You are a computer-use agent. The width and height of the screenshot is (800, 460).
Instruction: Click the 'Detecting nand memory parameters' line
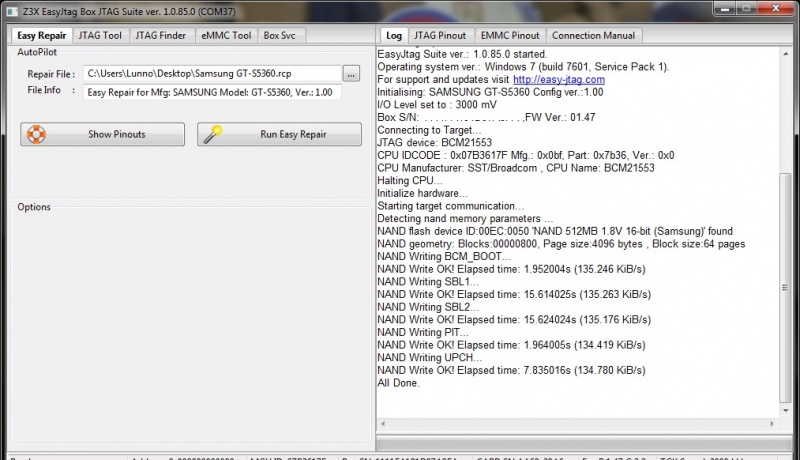point(465,219)
